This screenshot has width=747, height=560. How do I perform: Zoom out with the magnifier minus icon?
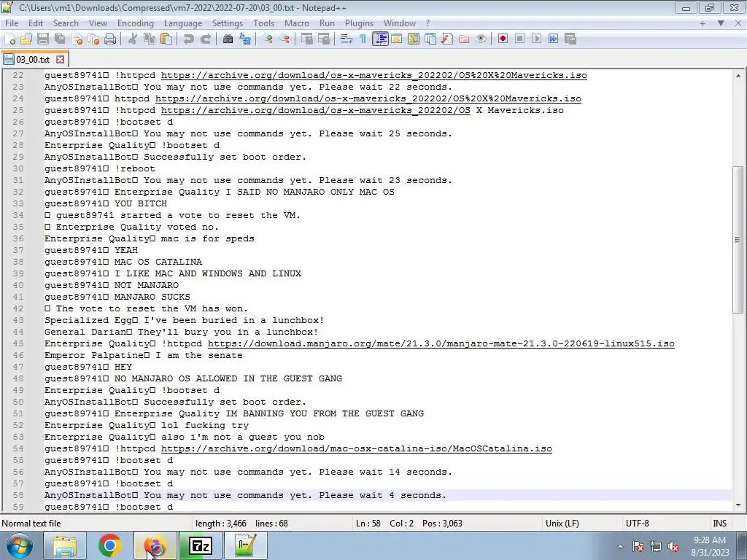(x=285, y=39)
